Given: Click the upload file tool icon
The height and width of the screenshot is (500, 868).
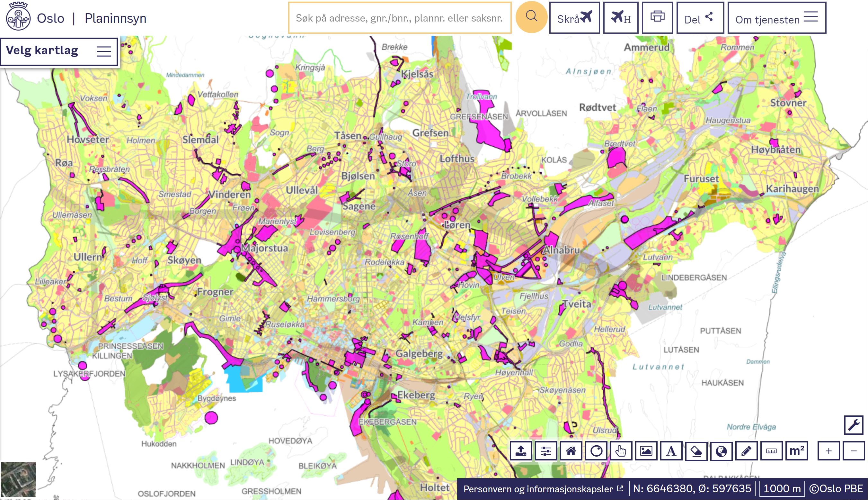Looking at the screenshot, I should (x=521, y=450).
